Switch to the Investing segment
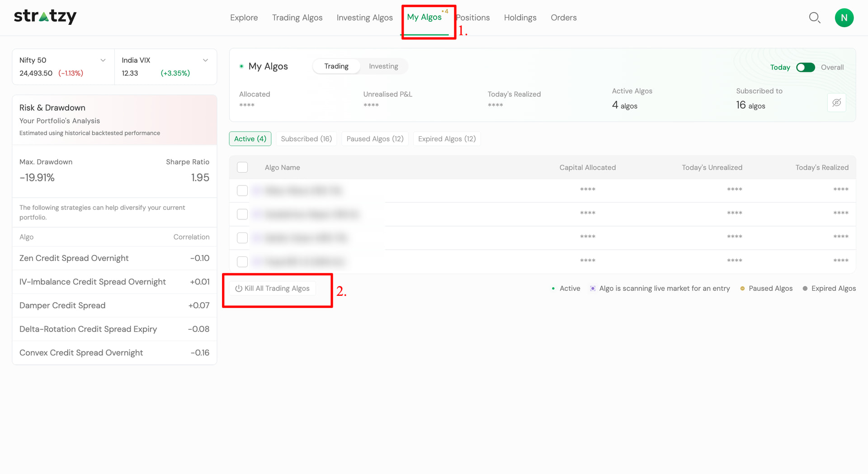Viewport: 868px width, 474px height. click(383, 66)
